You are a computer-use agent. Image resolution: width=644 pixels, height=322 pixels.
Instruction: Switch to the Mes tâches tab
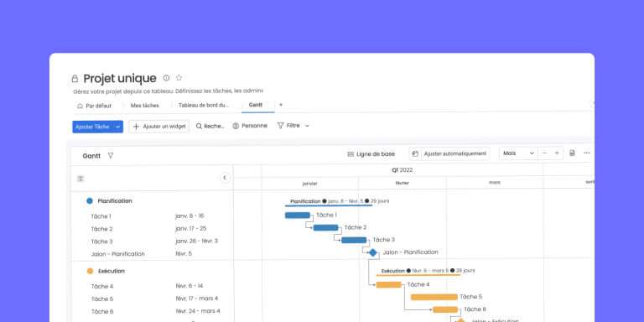tap(144, 106)
